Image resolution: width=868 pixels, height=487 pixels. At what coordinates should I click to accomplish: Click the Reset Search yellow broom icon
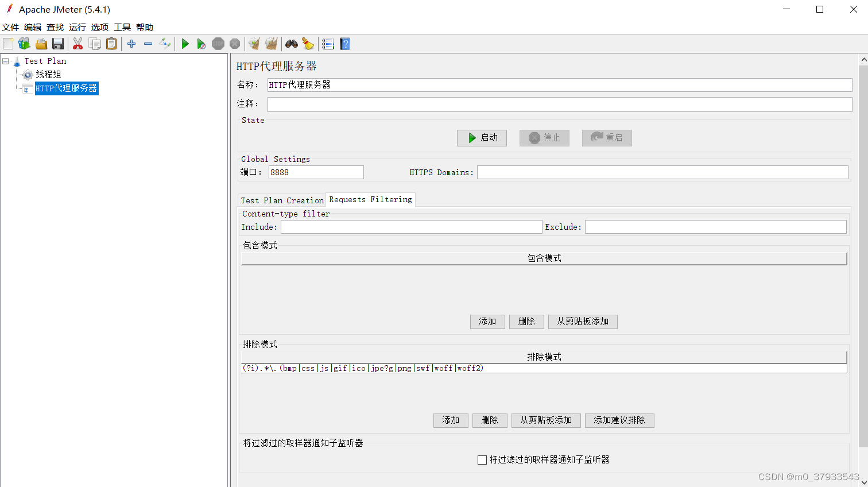(x=308, y=44)
